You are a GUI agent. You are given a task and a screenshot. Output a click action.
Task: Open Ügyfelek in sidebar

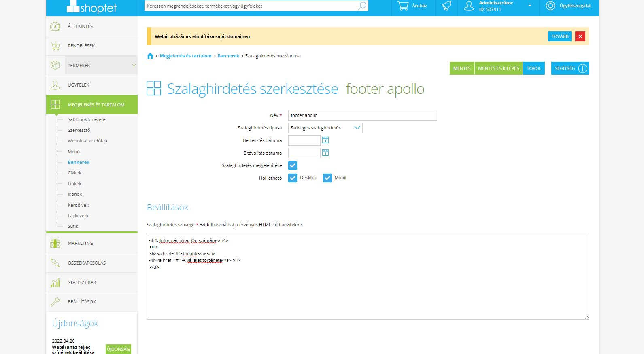[92, 85]
